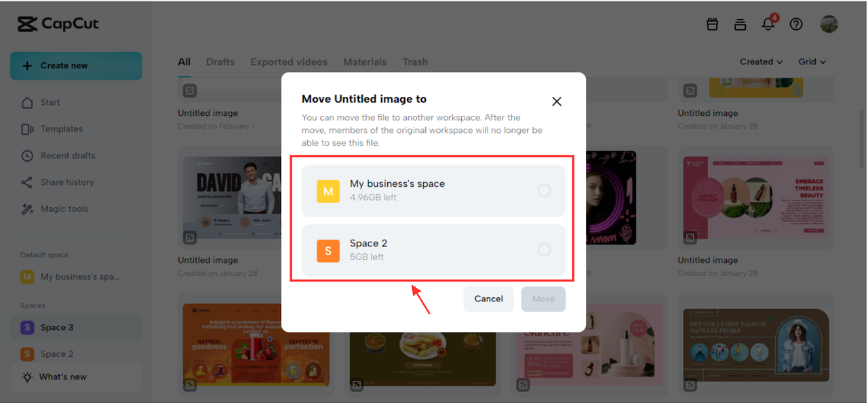Open the Created sort dropdown
This screenshot has width=868, height=403.
[761, 62]
